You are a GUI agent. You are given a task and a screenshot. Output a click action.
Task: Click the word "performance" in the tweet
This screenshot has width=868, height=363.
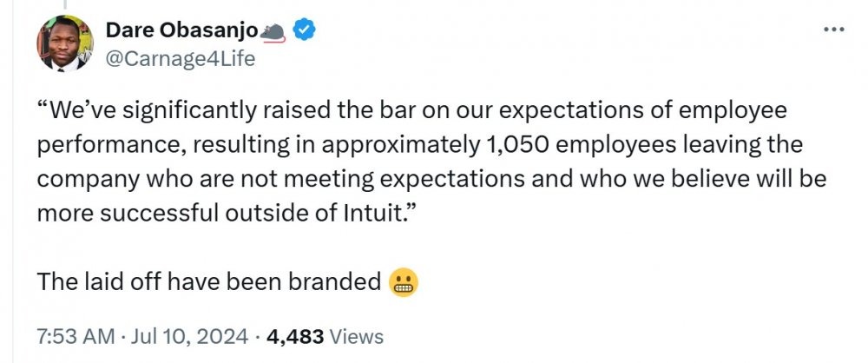112,146
